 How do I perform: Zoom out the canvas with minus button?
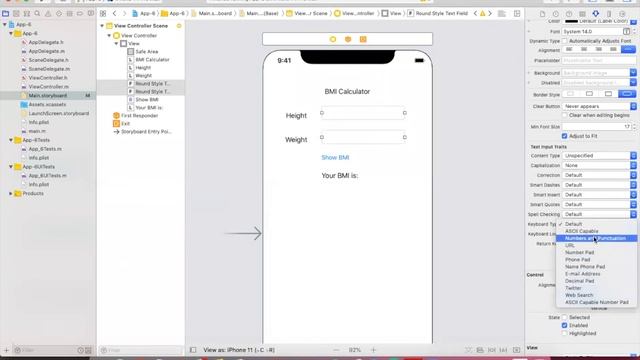click(336, 350)
